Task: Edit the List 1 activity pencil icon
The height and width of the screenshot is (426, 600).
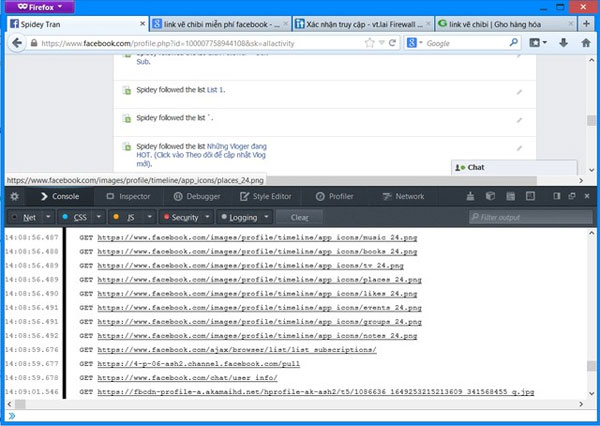Action: tap(519, 92)
